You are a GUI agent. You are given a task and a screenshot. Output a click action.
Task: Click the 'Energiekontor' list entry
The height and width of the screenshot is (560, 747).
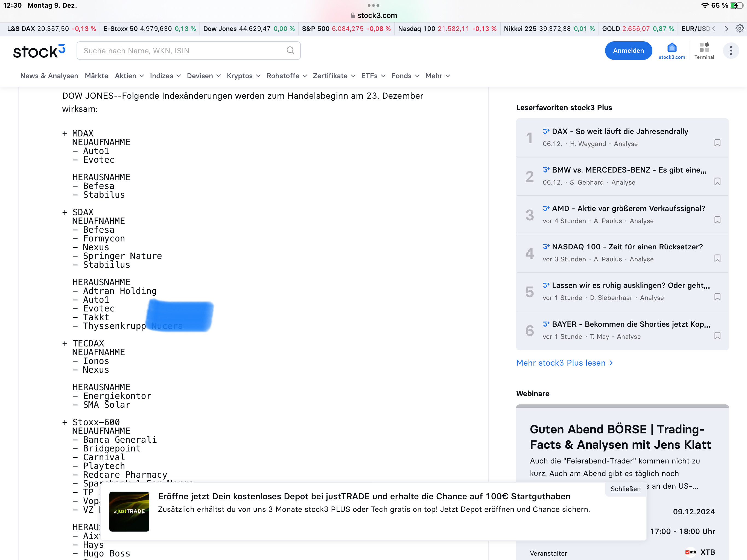pyautogui.click(x=117, y=396)
